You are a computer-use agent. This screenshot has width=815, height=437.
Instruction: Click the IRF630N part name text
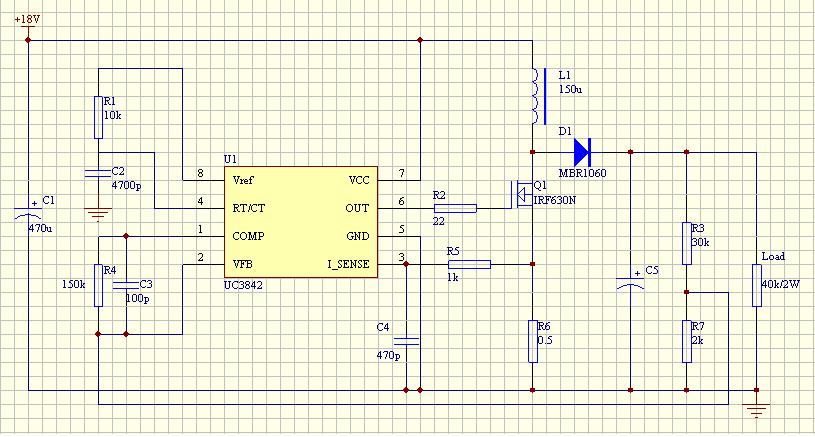click(x=555, y=200)
